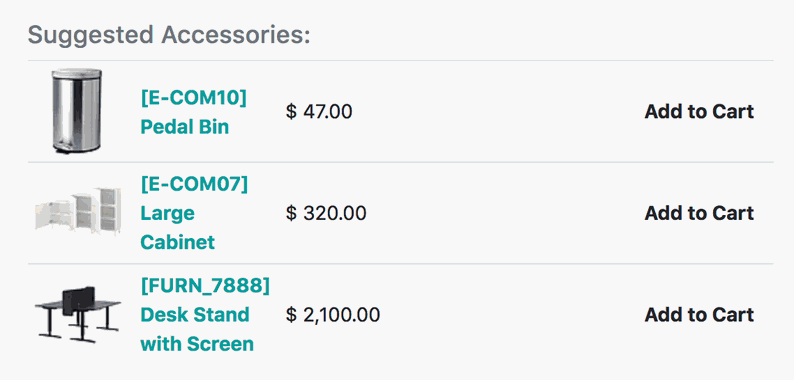Add the Desk Stand with Screen to cart
This screenshot has width=794, height=380.
[x=699, y=315]
